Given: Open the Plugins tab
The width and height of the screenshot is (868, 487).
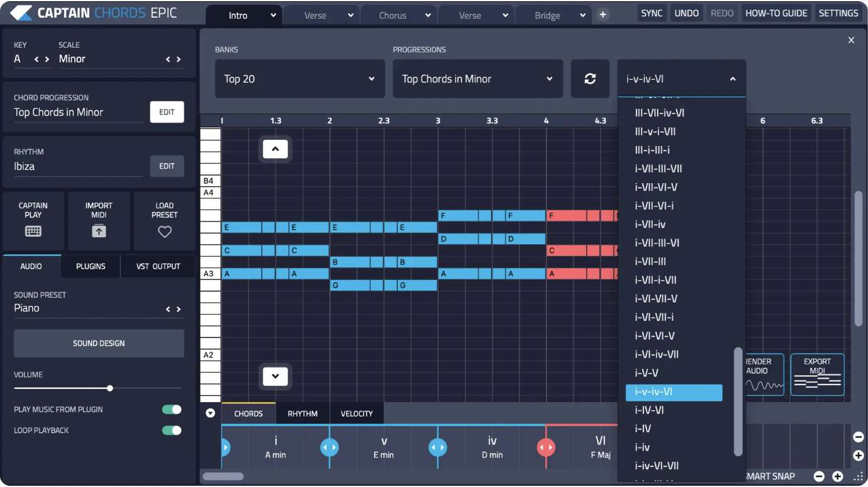Looking at the screenshot, I should pyautogui.click(x=91, y=266).
